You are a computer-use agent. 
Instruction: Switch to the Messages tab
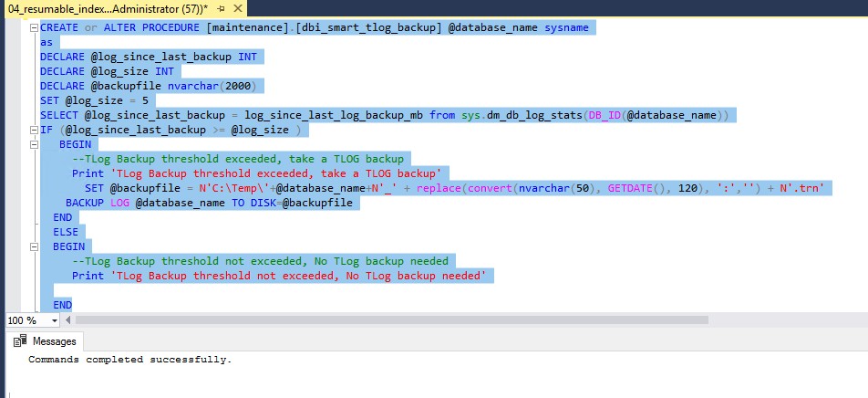coord(46,340)
